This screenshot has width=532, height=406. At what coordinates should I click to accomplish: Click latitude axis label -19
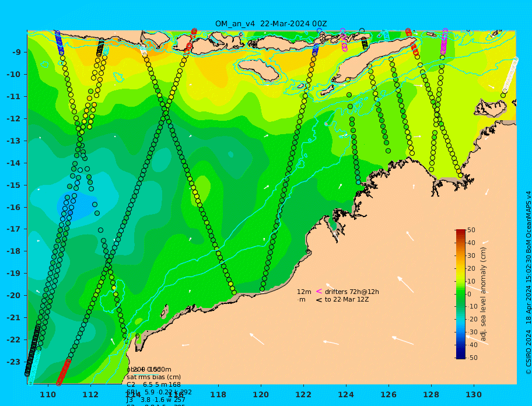[14, 273]
